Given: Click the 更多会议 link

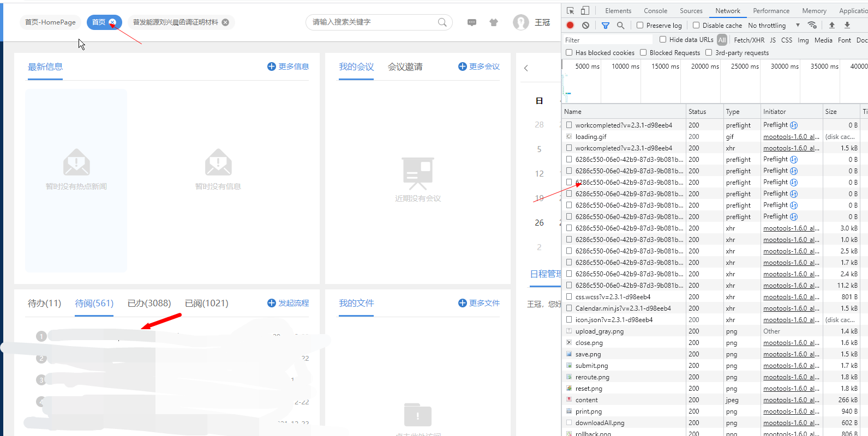Looking at the screenshot, I should (x=479, y=66).
